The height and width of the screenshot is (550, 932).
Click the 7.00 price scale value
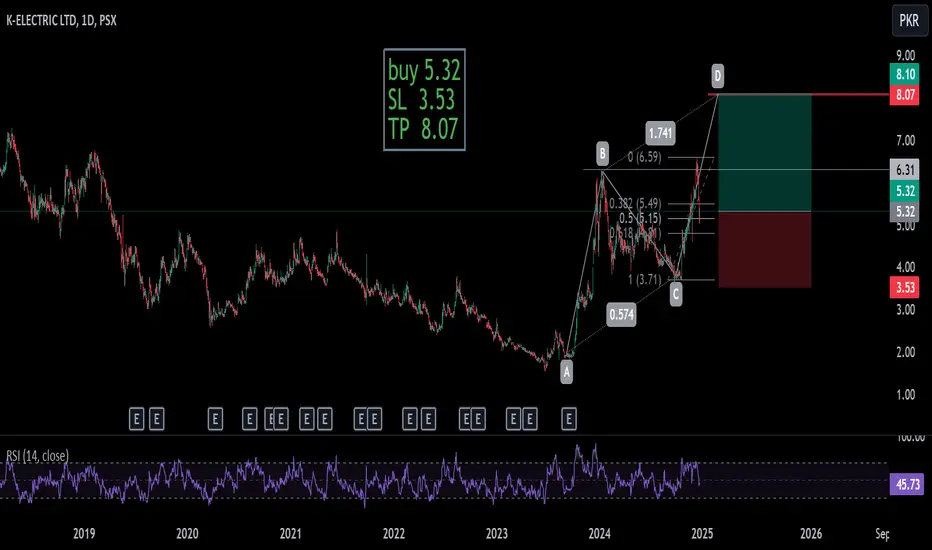point(905,141)
